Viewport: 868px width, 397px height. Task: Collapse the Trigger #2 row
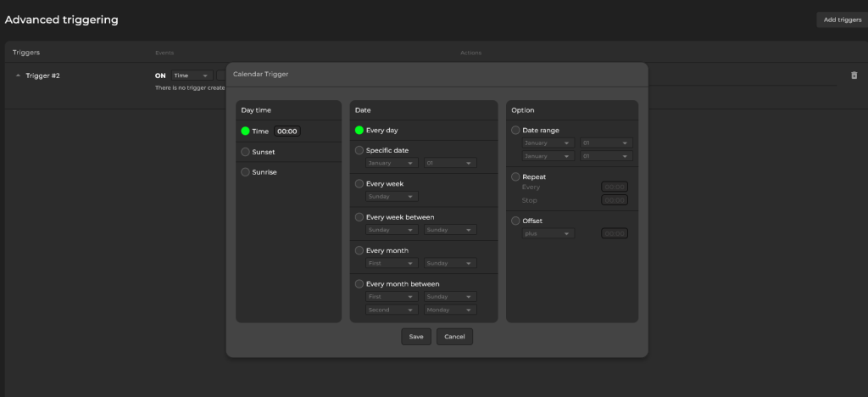[19, 75]
